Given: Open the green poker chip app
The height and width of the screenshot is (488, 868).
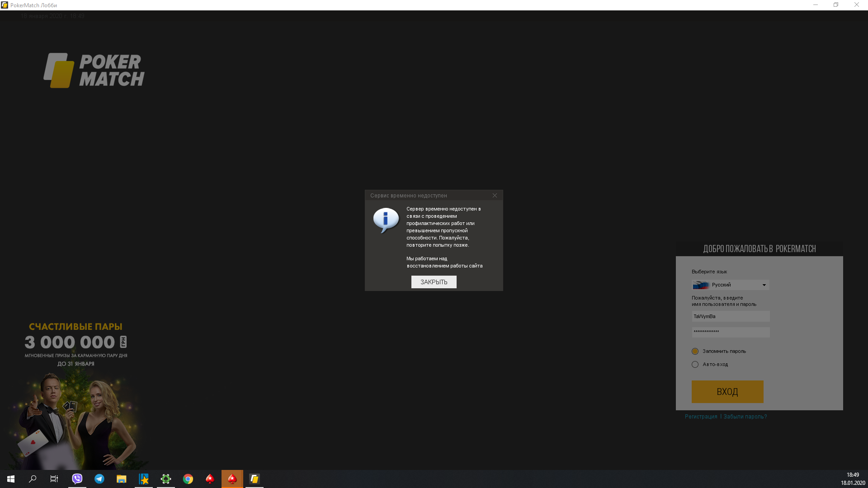Looking at the screenshot, I should pyautogui.click(x=166, y=479).
